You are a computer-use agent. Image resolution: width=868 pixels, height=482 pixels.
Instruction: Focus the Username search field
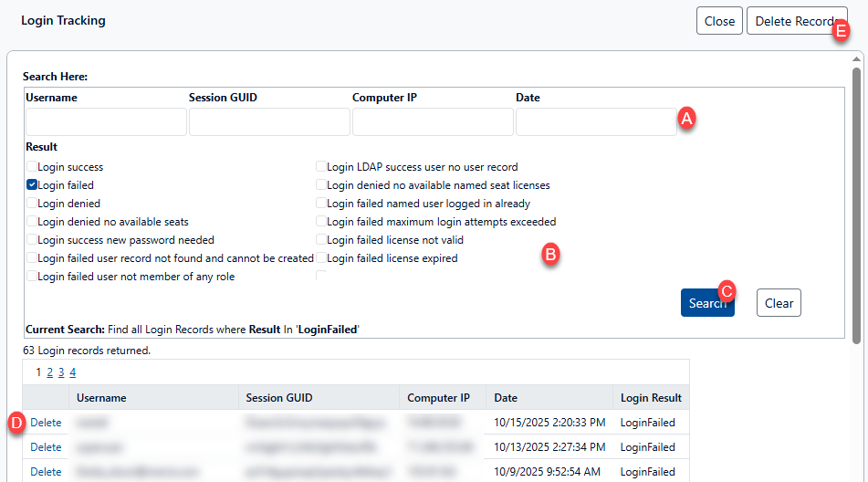(106, 122)
